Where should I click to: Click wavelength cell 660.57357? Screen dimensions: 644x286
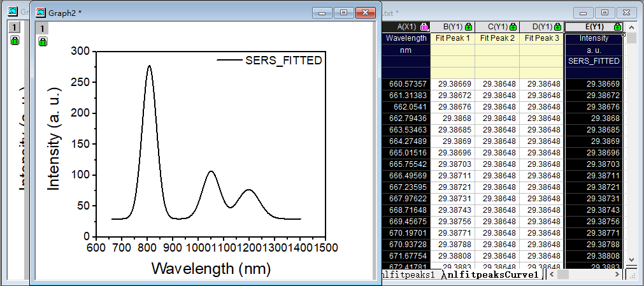(x=406, y=84)
